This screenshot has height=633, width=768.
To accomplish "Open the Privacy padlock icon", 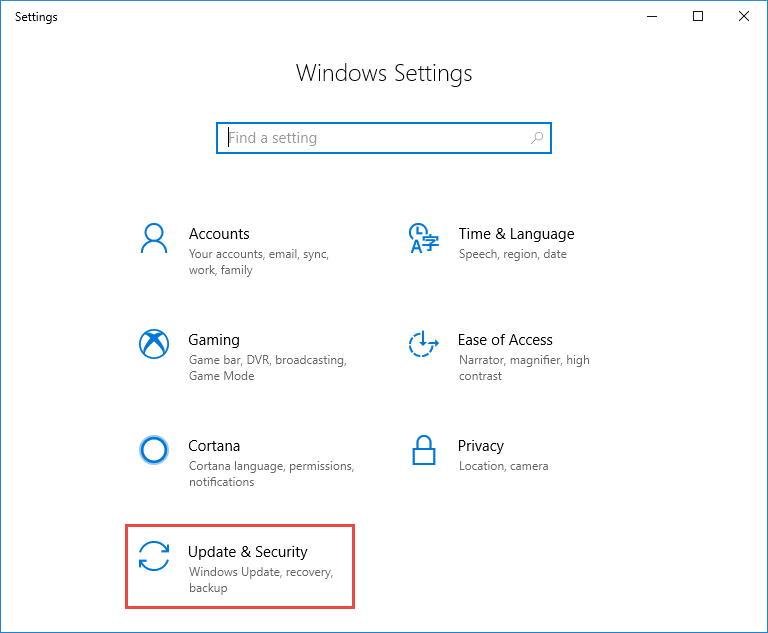I will point(424,450).
